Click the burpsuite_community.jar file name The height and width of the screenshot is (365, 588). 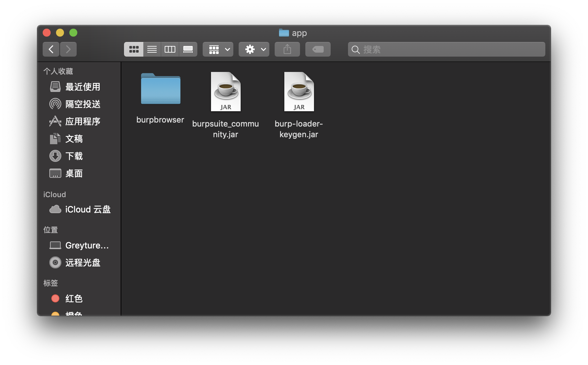226,129
